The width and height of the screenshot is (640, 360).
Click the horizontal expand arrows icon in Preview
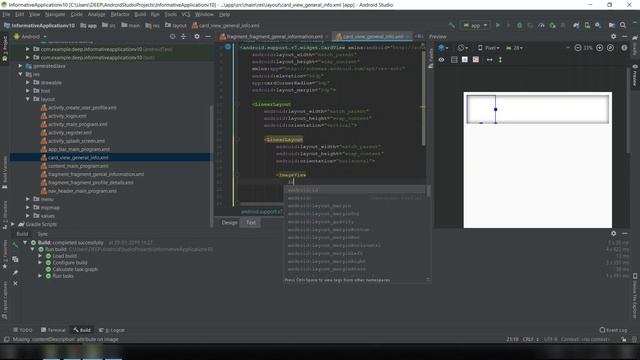[489, 60]
